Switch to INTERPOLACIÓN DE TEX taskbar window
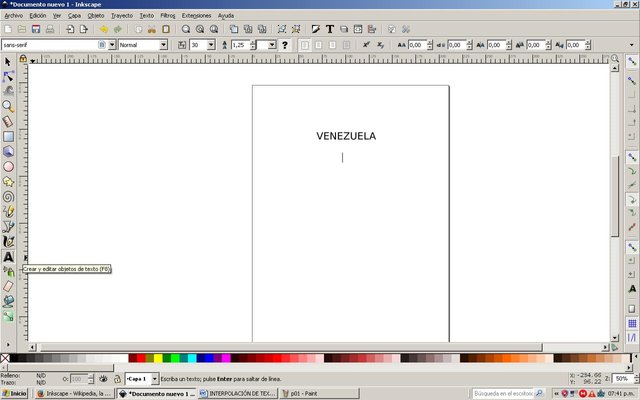Image resolution: width=640 pixels, height=400 pixels. pyautogui.click(x=238, y=394)
